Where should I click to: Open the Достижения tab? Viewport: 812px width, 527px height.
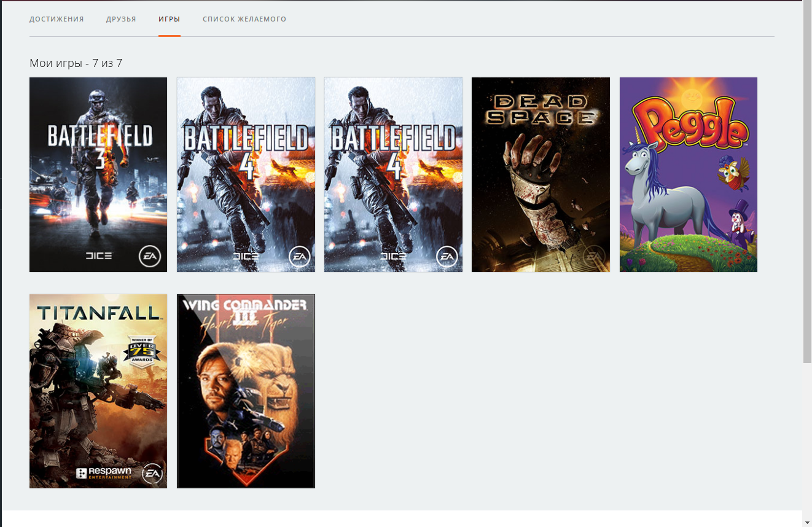(x=57, y=19)
